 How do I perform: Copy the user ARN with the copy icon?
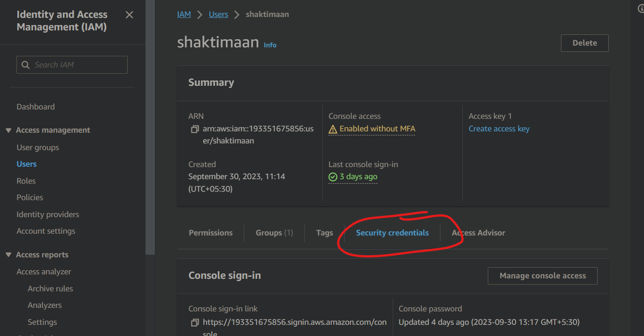(x=195, y=129)
